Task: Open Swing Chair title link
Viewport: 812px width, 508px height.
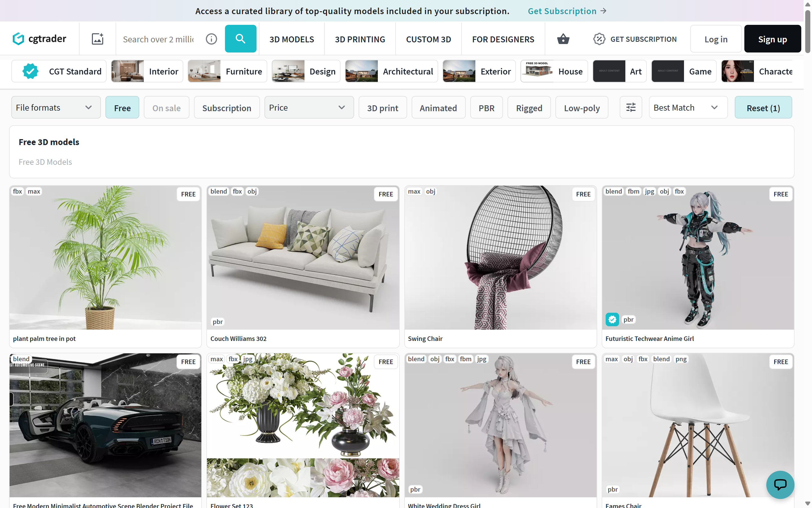Action: (x=425, y=339)
